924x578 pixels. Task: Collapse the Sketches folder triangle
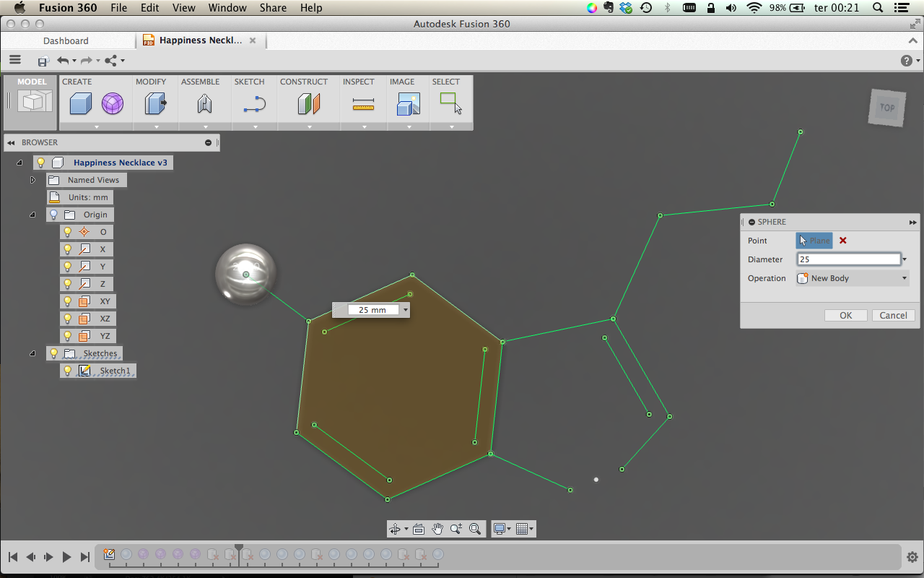pyautogui.click(x=32, y=353)
